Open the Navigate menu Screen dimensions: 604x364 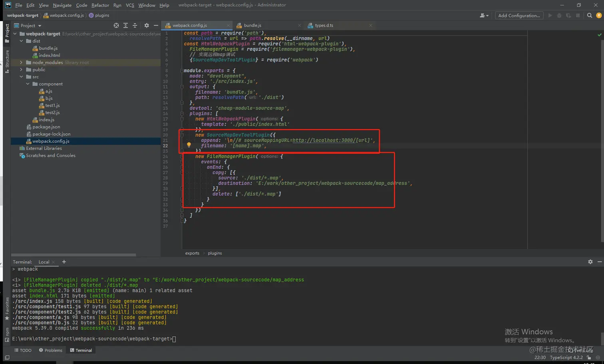click(62, 5)
